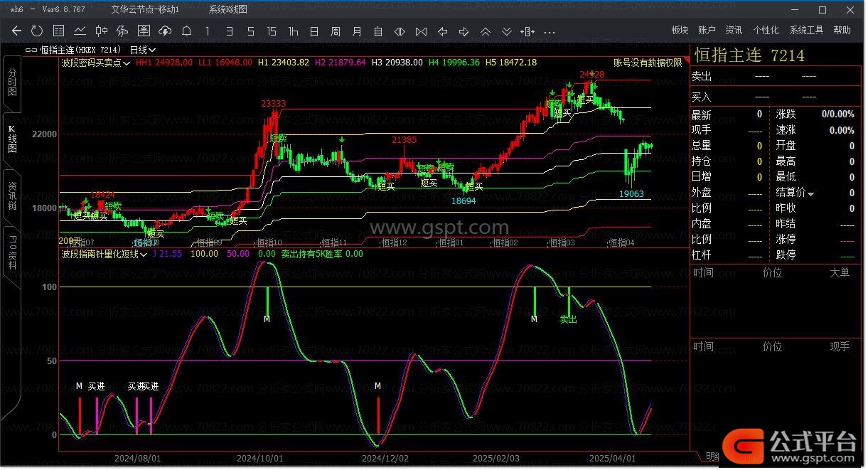Select the 1h period button

pyautogui.click(x=293, y=31)
